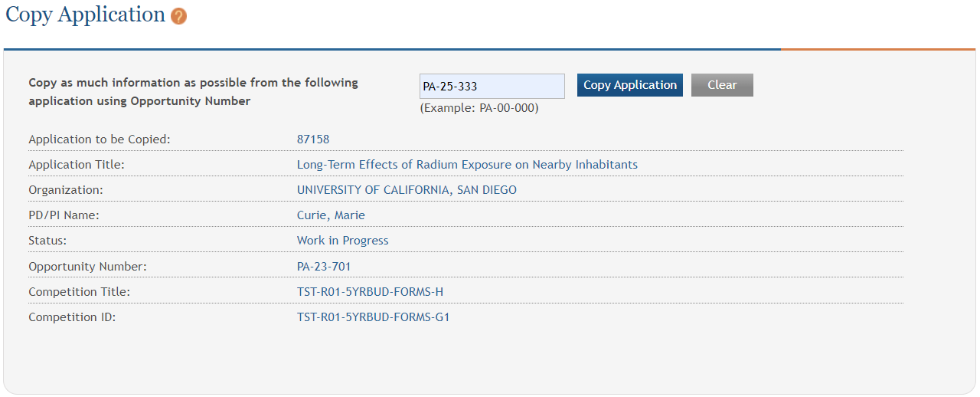
Task: Select competition ID TST-R01-5YRBUD-FORMS-G1
Action: point(373,317)
